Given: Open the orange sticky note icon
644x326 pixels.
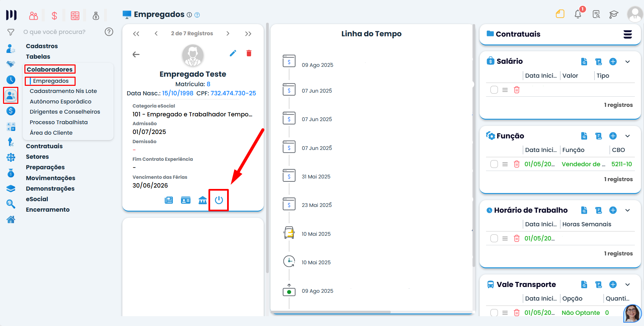Looking at the screenshot, I should (x=560, y=14).
